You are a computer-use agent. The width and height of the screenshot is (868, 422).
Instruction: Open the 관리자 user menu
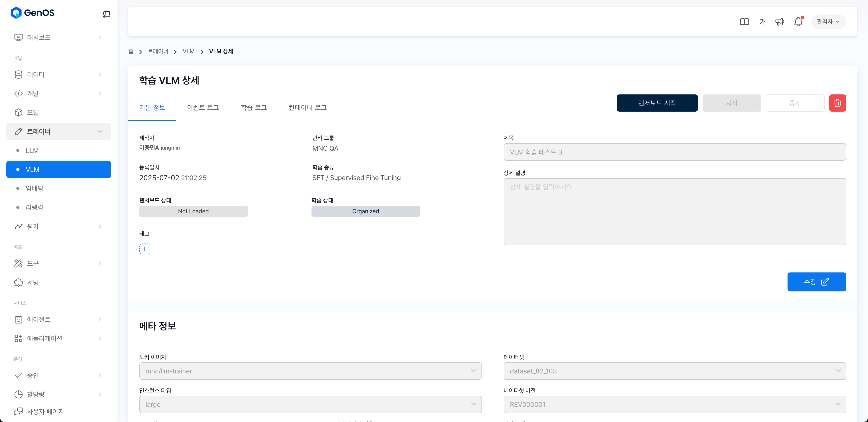[828, 21]
